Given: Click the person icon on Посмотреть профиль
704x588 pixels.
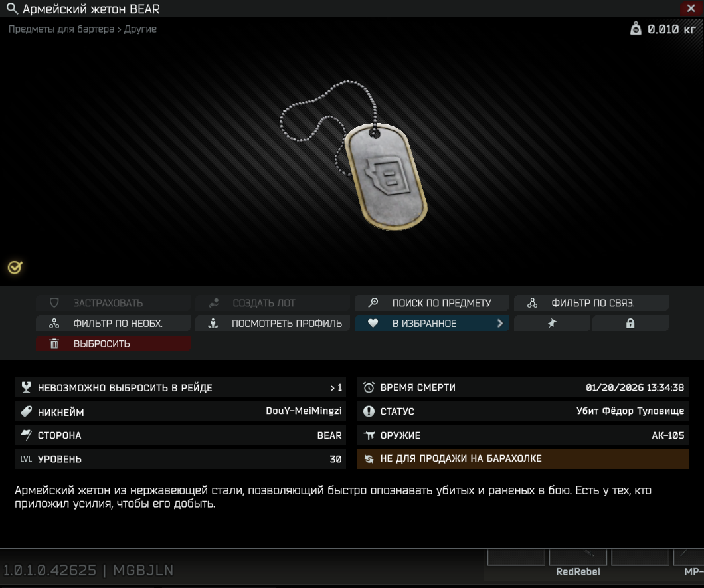Looking at the screenshot, I should point(213,323).
